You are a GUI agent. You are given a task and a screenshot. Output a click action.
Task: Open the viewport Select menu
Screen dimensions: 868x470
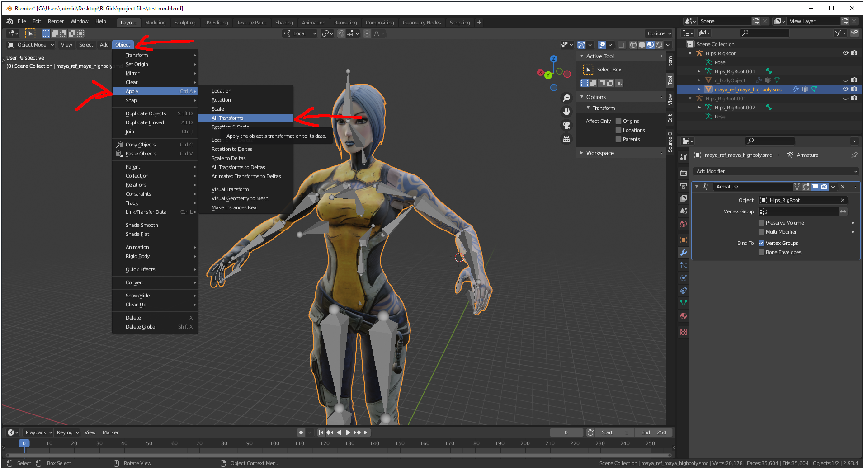(86, 45)
